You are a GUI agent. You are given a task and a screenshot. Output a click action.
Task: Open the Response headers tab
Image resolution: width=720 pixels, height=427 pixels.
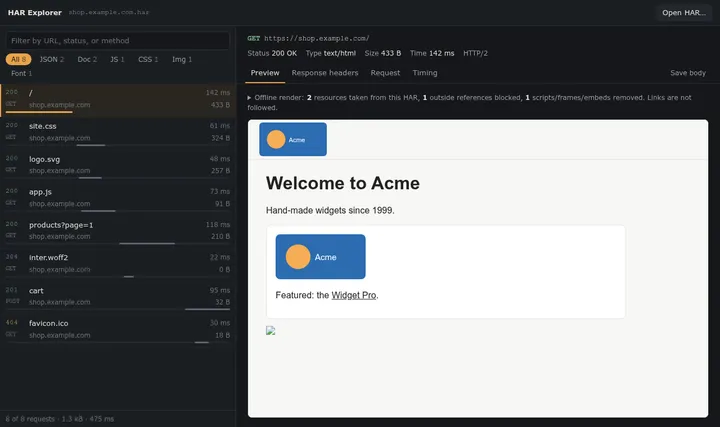(x=325, y=73)
